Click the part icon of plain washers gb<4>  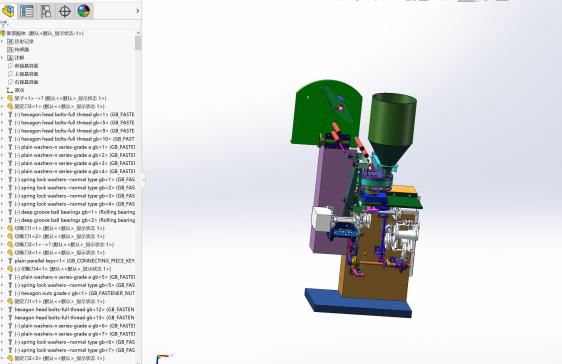tap(10, 171)
